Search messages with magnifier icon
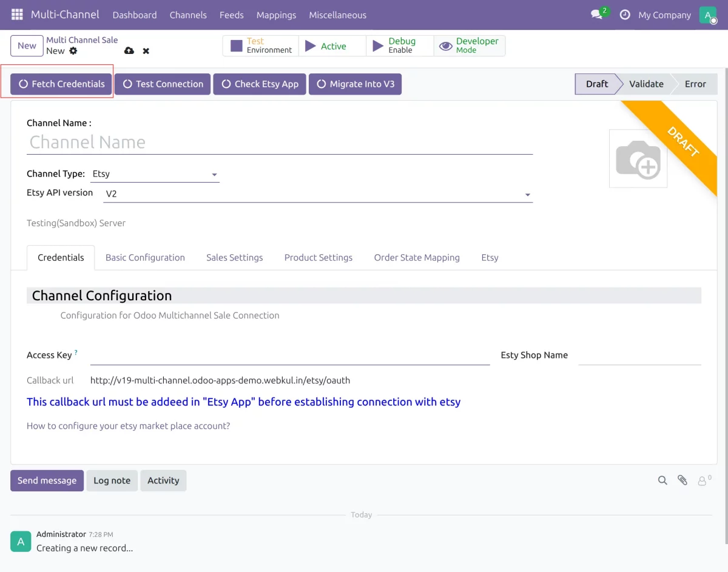Image resolution: width=728 pixels, height=572 pixels. coord(662,480)
